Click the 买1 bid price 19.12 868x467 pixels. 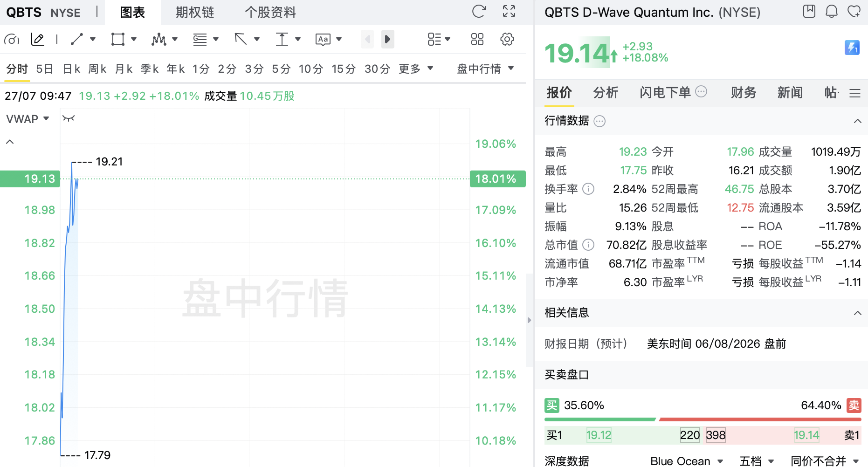point(599,435)
